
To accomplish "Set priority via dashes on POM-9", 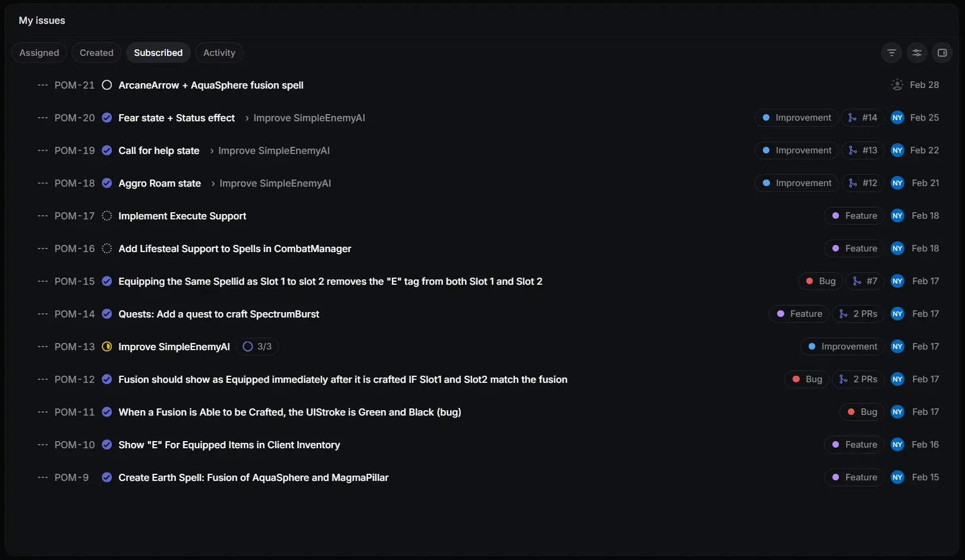I will 43,477.
